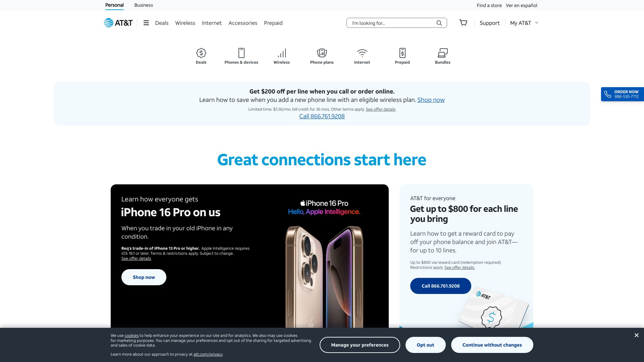Open the Deals dollar-badge icon
Viewport: 644px width, 362px height.
click(x=201, y=53)
